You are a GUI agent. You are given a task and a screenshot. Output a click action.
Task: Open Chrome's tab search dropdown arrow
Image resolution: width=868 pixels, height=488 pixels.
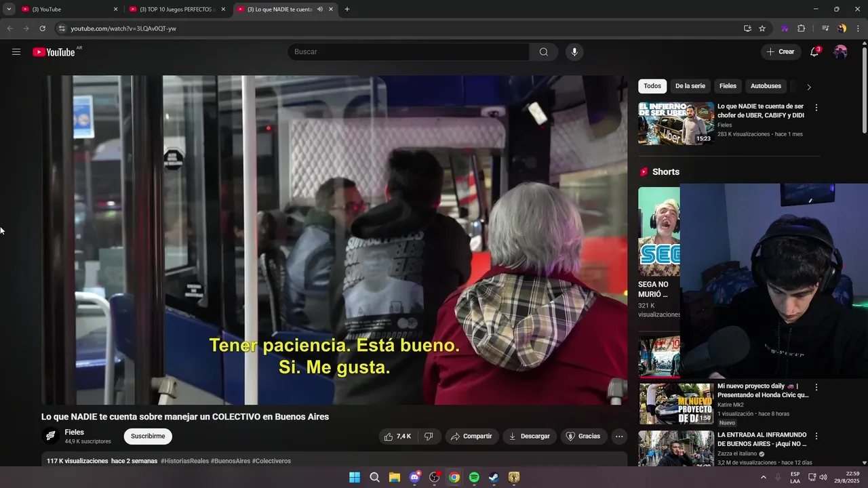[x=9, y=9]
